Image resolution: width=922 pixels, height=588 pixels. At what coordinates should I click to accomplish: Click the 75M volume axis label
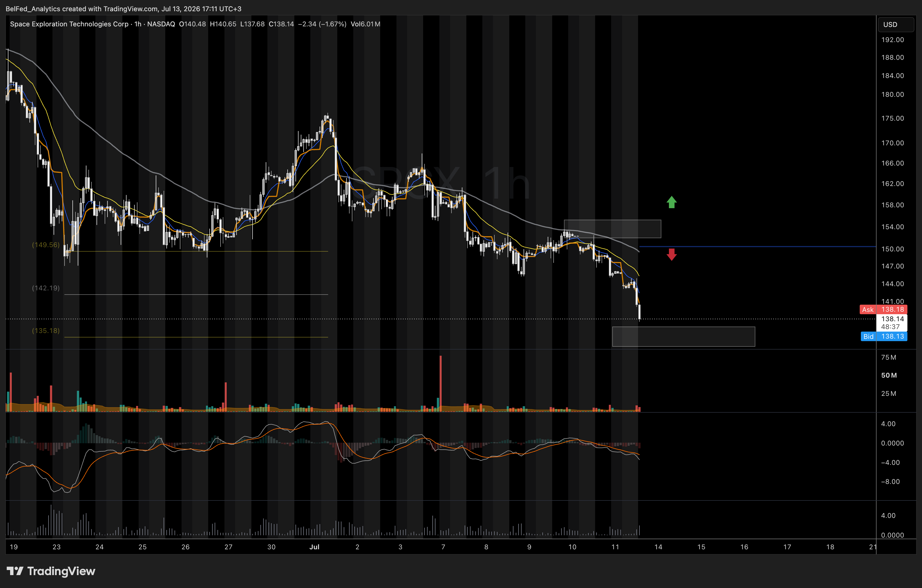click(888, 357)
